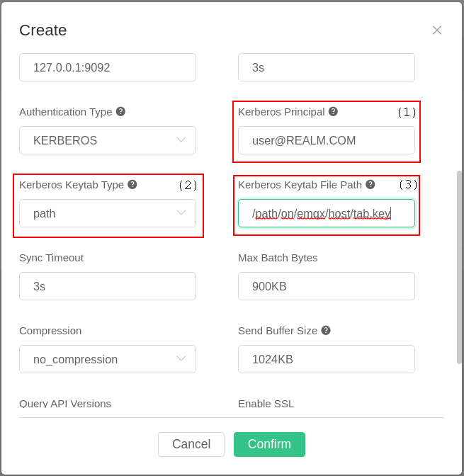Open the Authentication Type dropdown
Image resolution: width=464 pixels, height=476 pixels.
click(108, 140)
